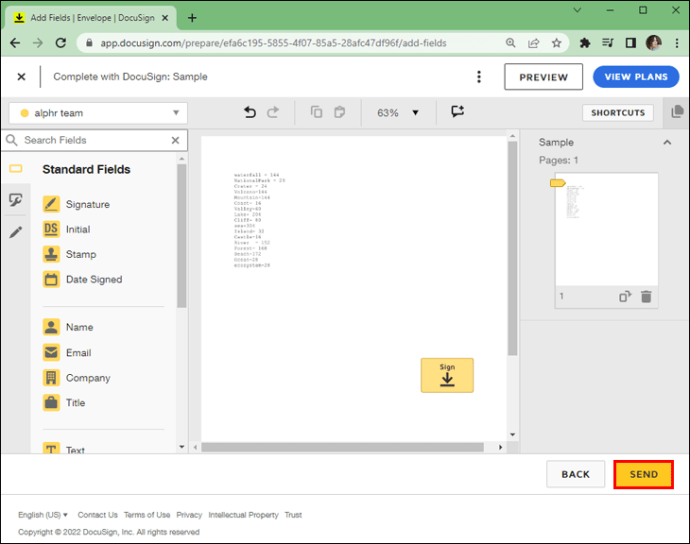Open the standard fields sidebar tab
The width and height of the screenshot is (690, 544).
(16, 169)
